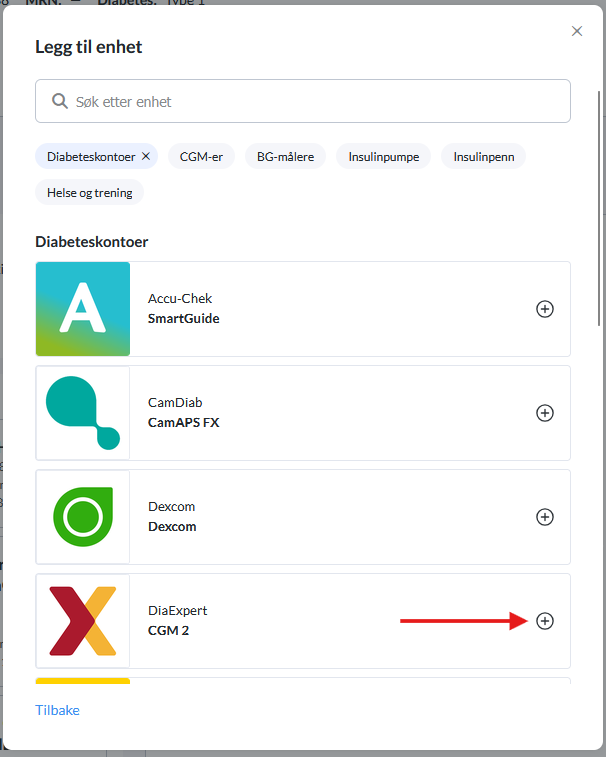The image size is (606, 757).
Task: Filter devices by CGM-er
Action: point(201,156)
